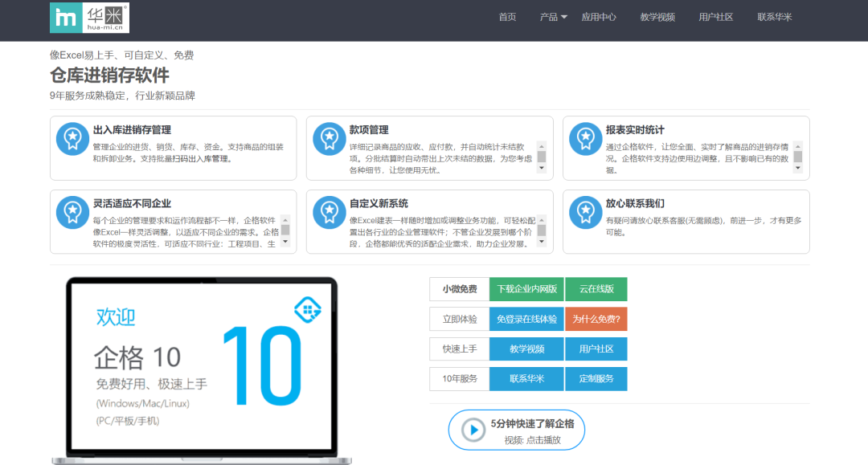Viewport: 868px width, 465px height.
Task: Click scroll-down arrow in 灵活适应不同企业 card
Action: click(x=285, y=242)
